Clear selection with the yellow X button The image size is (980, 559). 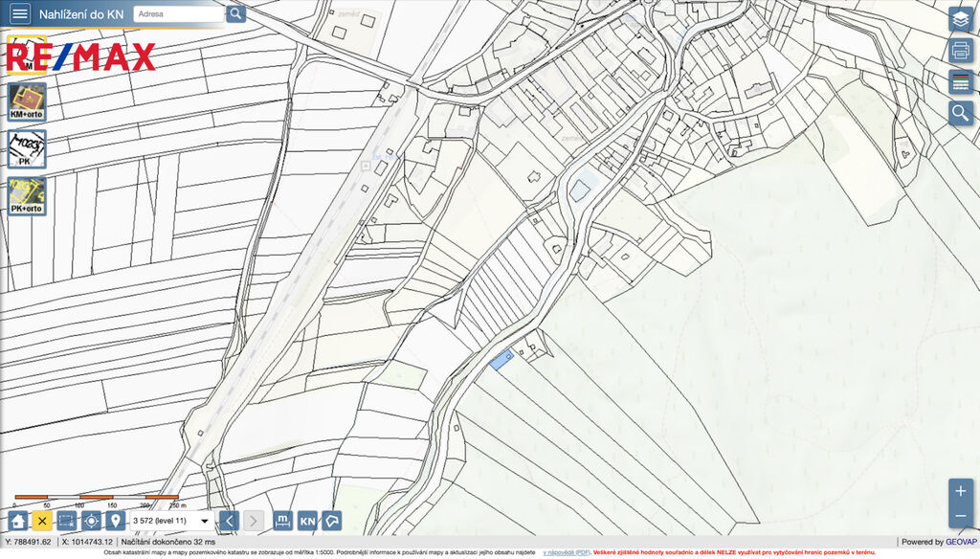point(42,521)
